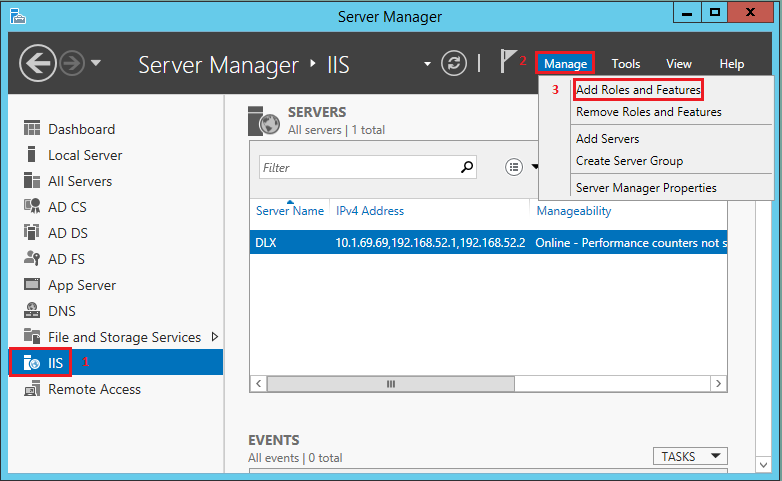Choose Remove Roles and Features
The image size is (782, 481).
(648, 112)
